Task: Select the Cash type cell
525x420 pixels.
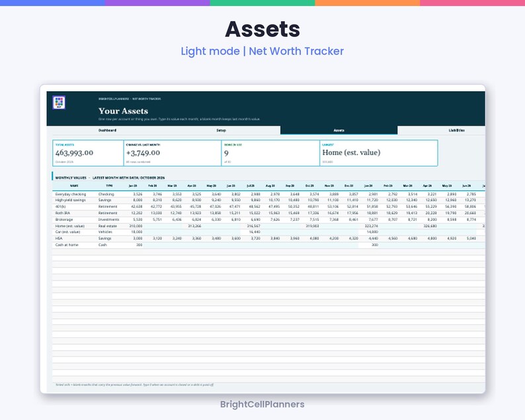Action: 102,245
